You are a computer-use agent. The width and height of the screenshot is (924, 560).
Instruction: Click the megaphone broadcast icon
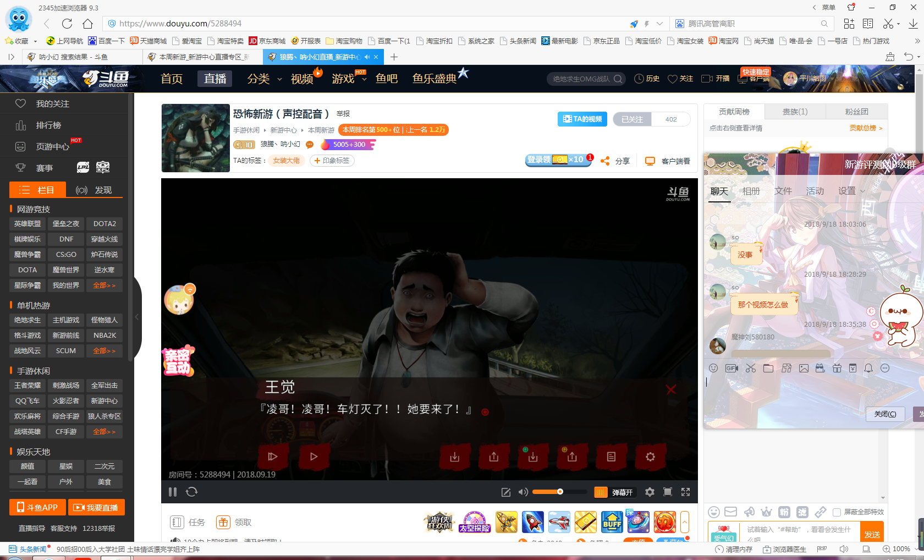tap(749, 512)
